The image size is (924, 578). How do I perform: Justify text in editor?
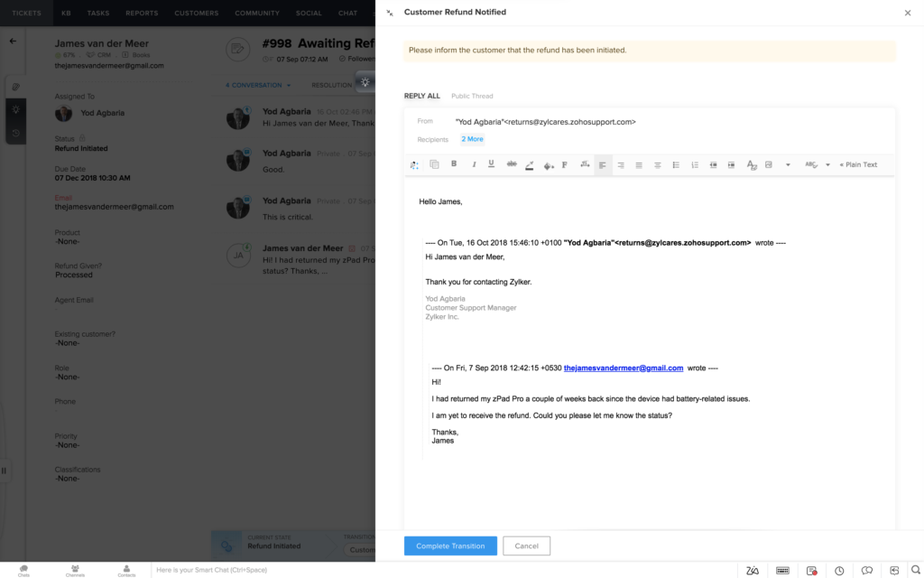(639, 165)
